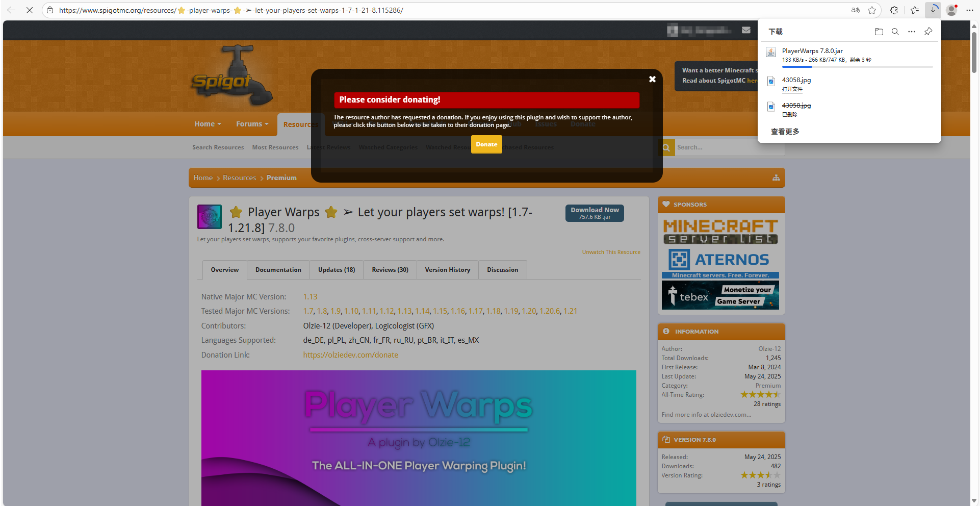The width and height of the screenshot is (980, 506).
Task: Expand the Forums navigation dropdown
Action: (x=252, y=124)
